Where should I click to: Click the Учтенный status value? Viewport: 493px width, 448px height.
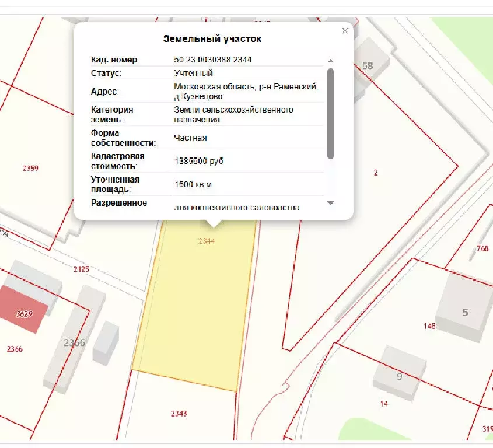pyautogui.click(x=191, y=73)
